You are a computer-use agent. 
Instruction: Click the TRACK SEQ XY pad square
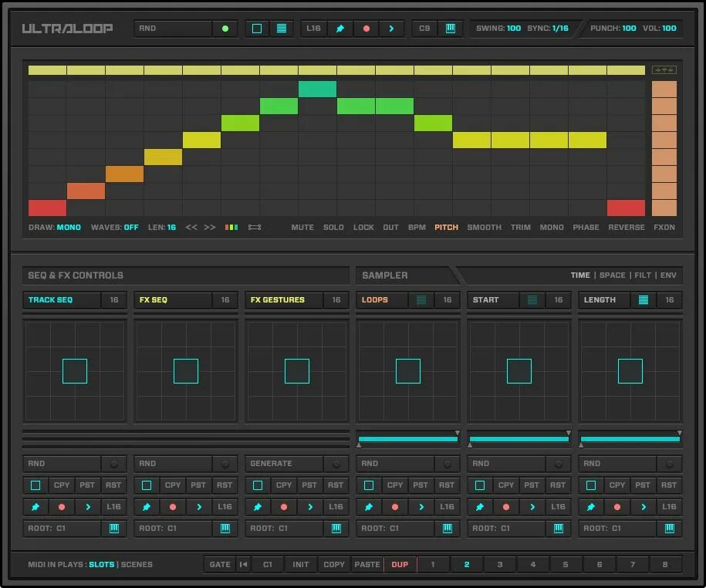pos(75,371)
